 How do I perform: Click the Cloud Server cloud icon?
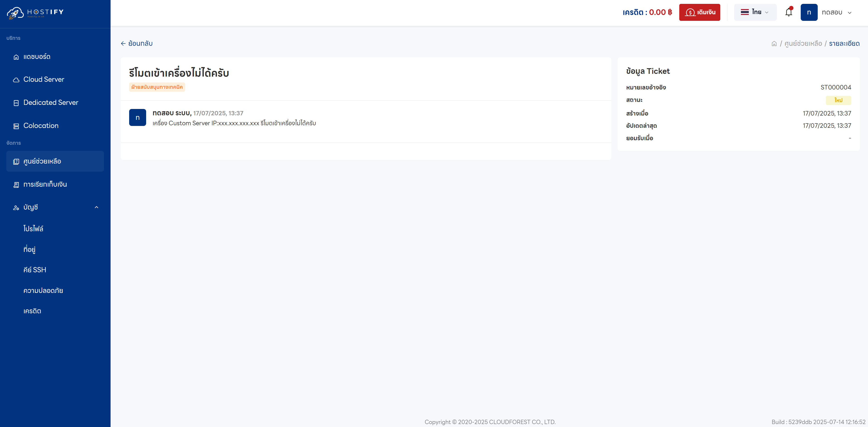coord(16,80)
